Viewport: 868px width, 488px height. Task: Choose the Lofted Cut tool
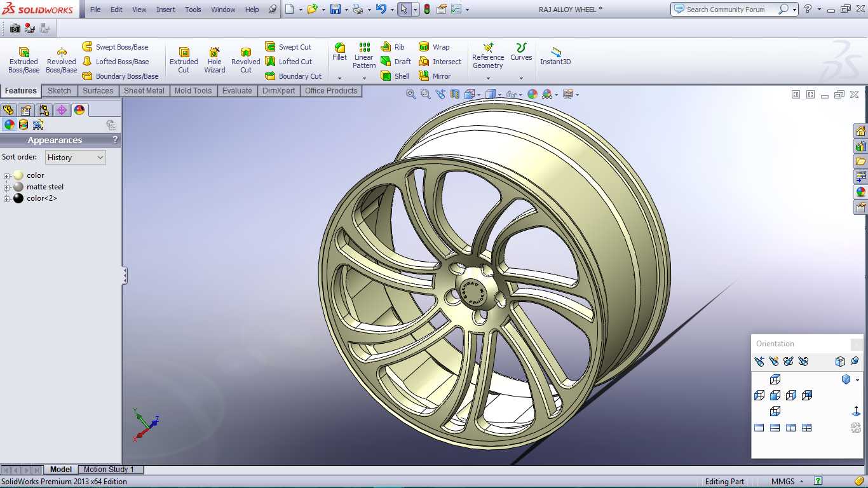click(288, 62)
